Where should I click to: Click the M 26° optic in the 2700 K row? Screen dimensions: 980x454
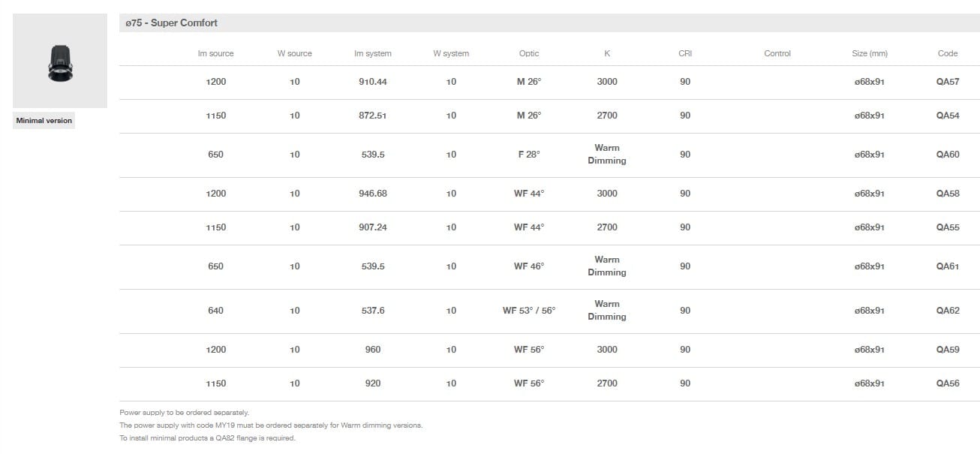(x=529, y=116)
